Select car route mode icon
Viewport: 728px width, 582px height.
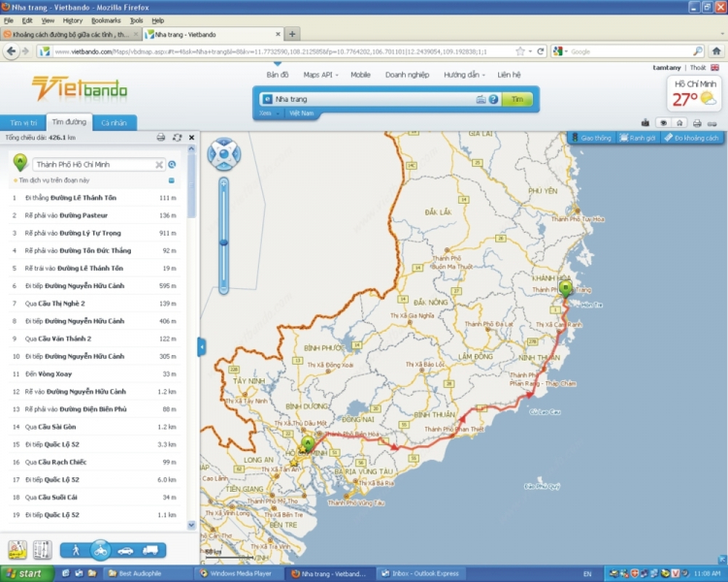pos(126,551)
